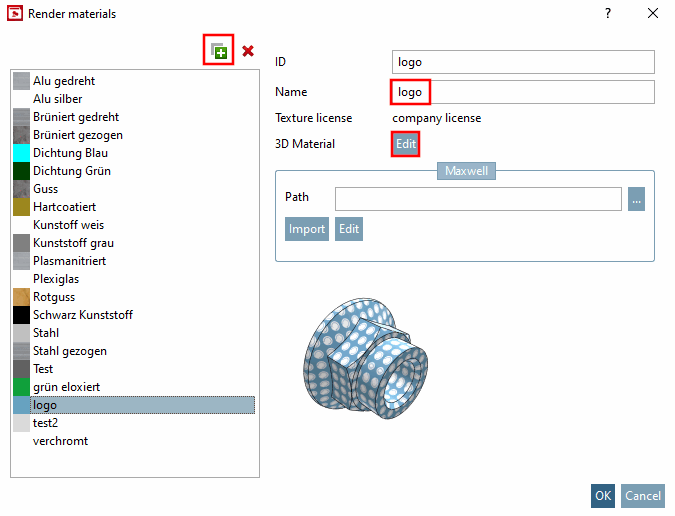
Task: Confirm with the OK button
Action: [x=603, y=496]
